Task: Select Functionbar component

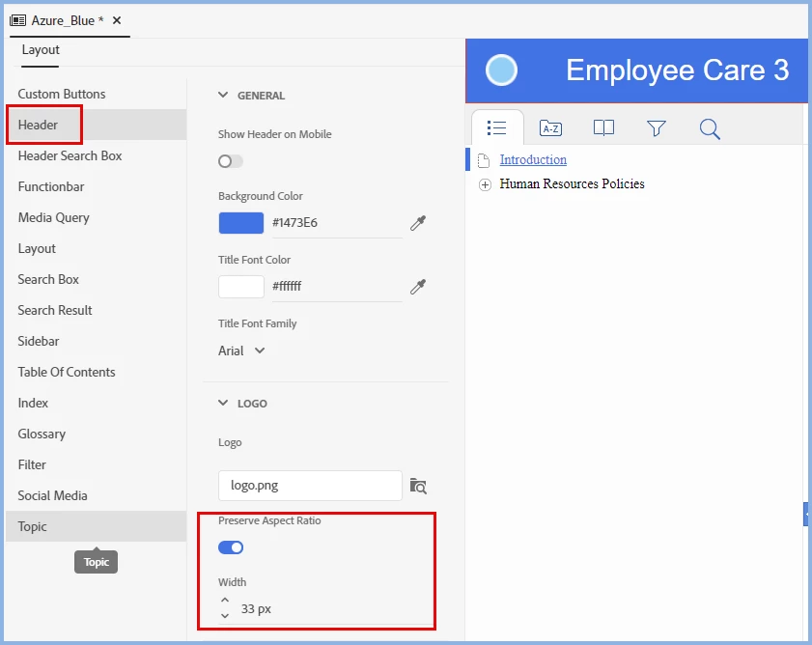Action: tap(97, 186)
